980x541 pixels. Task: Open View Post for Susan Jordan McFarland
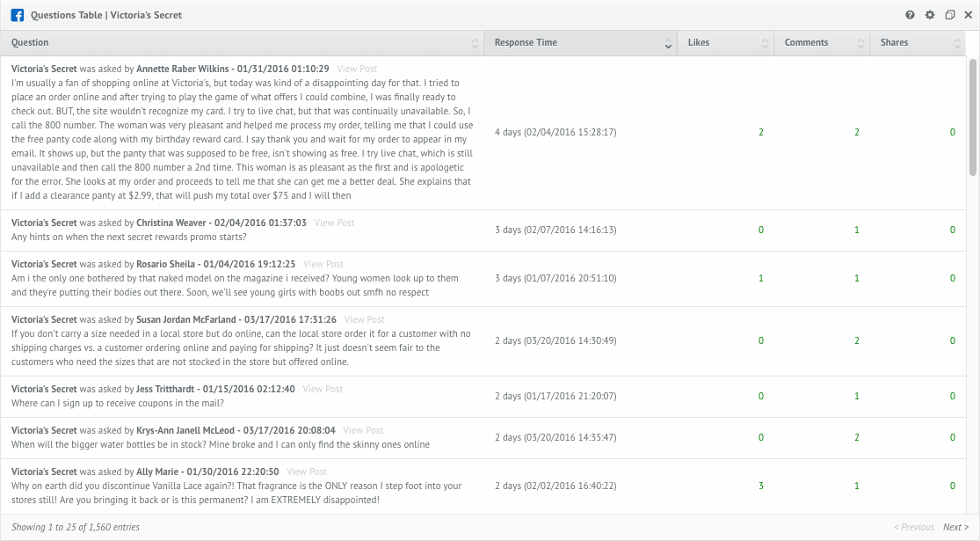[x=365, y=319]
